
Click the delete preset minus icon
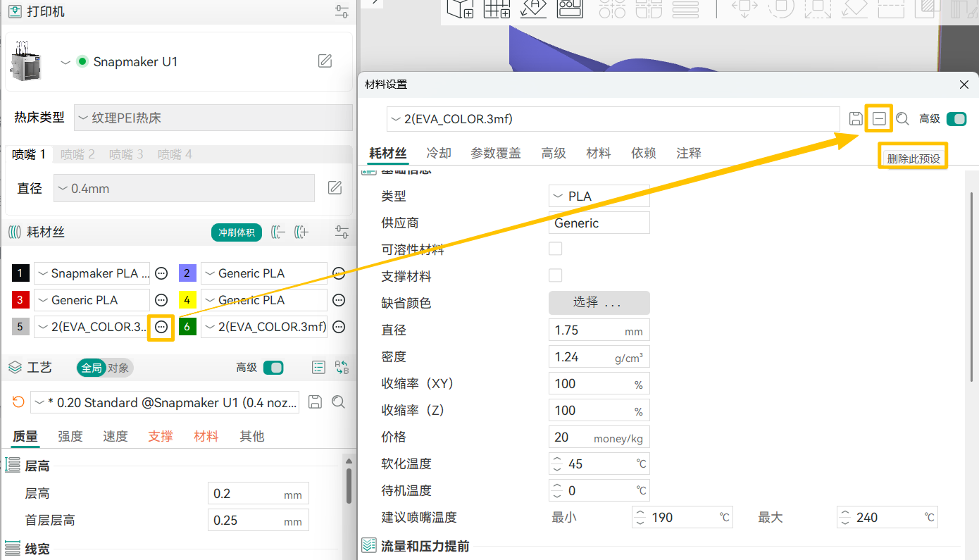click(x=879, y=119)
